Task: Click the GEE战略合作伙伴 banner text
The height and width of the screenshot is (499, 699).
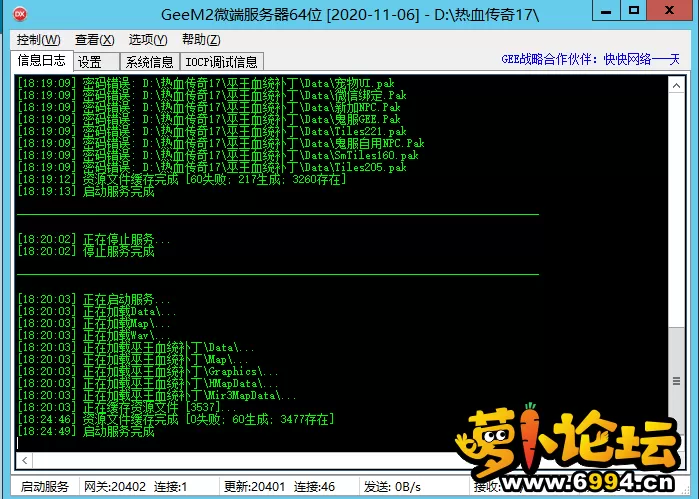Action: point(590,59)
